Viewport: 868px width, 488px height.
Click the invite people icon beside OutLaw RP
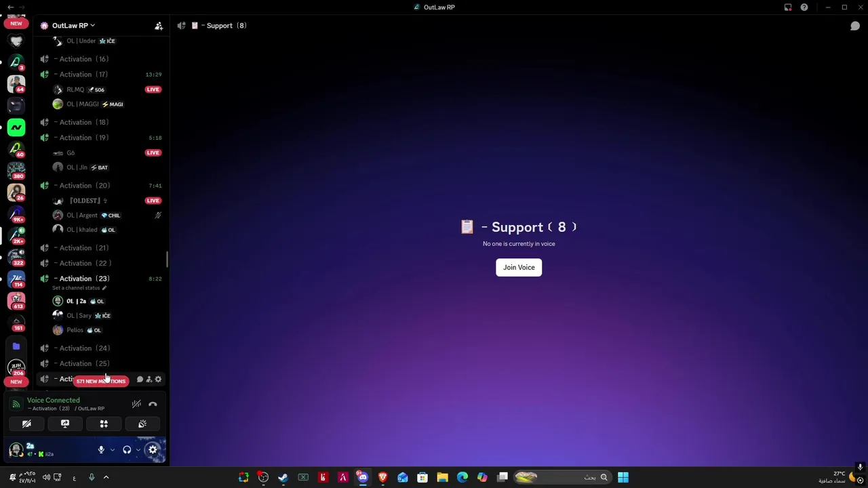pos(159,26)
